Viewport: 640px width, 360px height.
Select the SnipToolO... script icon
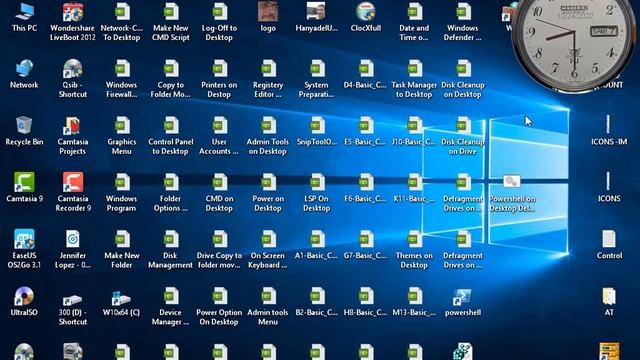316,126
